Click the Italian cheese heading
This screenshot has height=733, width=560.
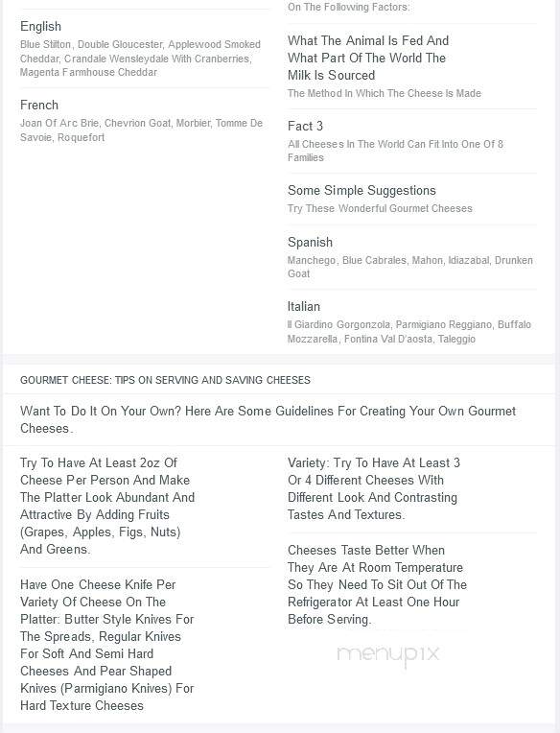(304, 307)
